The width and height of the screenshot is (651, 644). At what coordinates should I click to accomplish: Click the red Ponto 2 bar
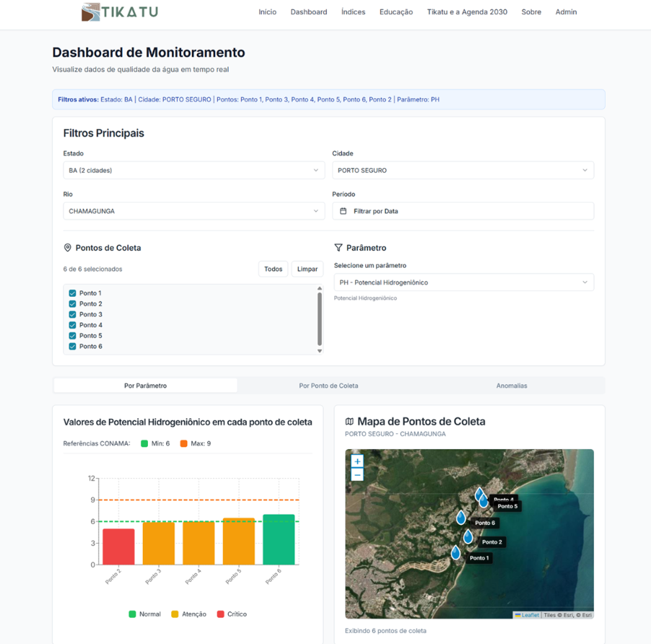pos(119,547)
